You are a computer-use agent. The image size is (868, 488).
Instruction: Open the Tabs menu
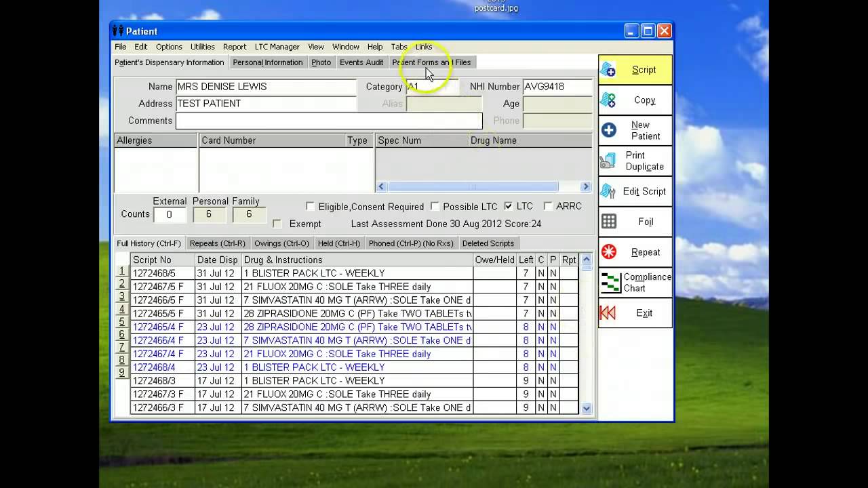[399, 47]
